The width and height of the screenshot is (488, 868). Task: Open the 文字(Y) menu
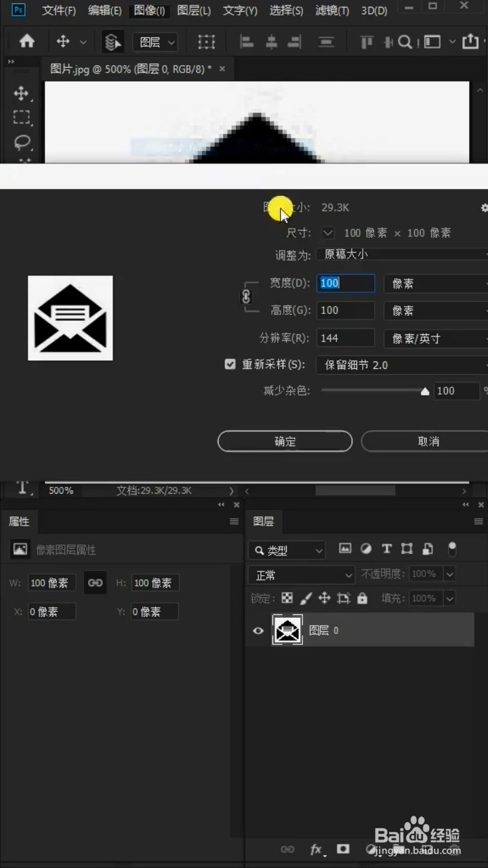tap(241, 11)
